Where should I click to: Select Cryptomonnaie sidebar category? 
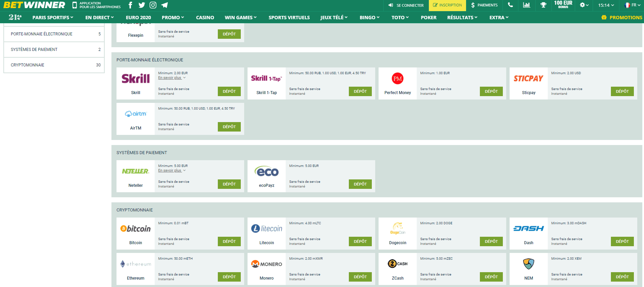(54, 65)
